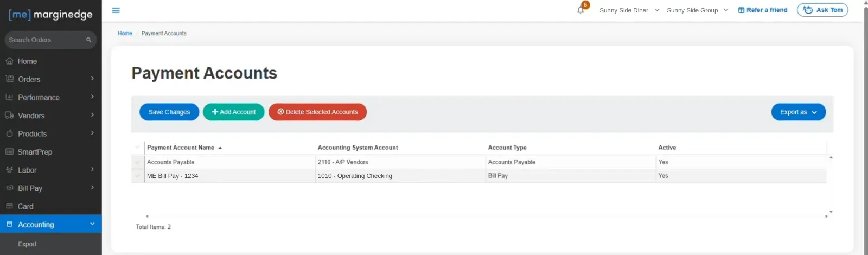Open the Sunny Side Group dropdown

[697, 10]
